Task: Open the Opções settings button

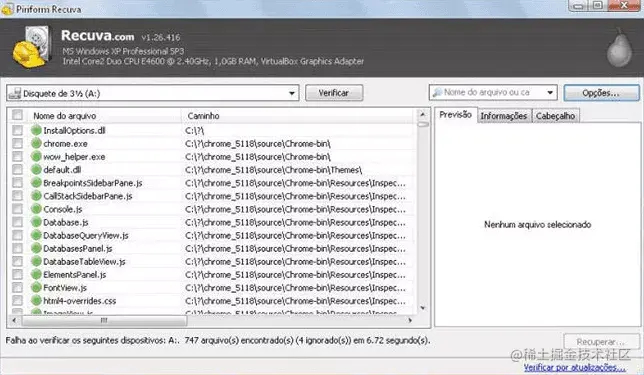Action: click(601, 93)
